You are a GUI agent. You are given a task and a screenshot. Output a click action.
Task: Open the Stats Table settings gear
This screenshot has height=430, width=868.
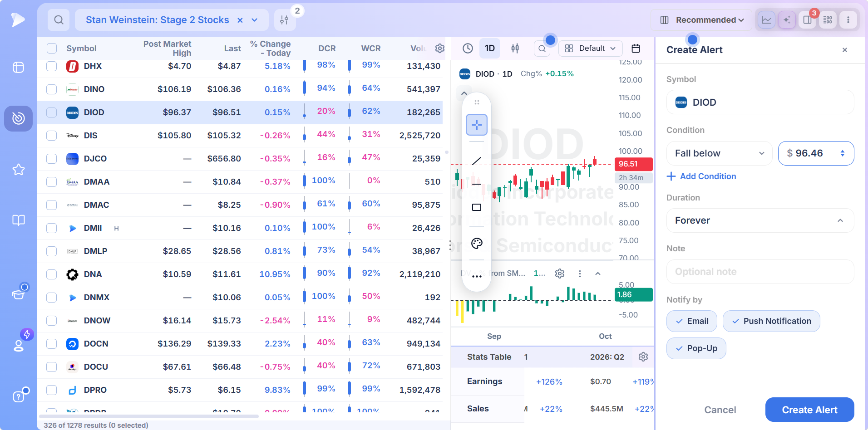coord(643,357)
